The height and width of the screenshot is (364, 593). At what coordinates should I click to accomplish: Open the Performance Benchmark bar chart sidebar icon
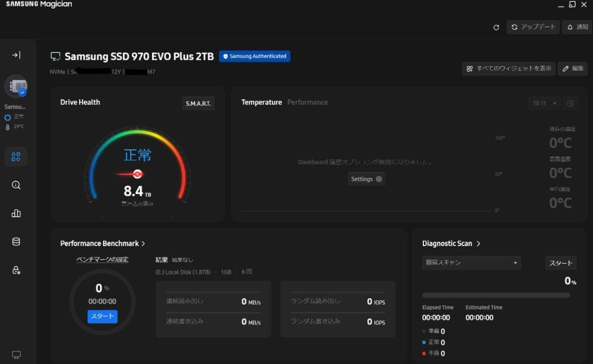[x=16, y=213]
